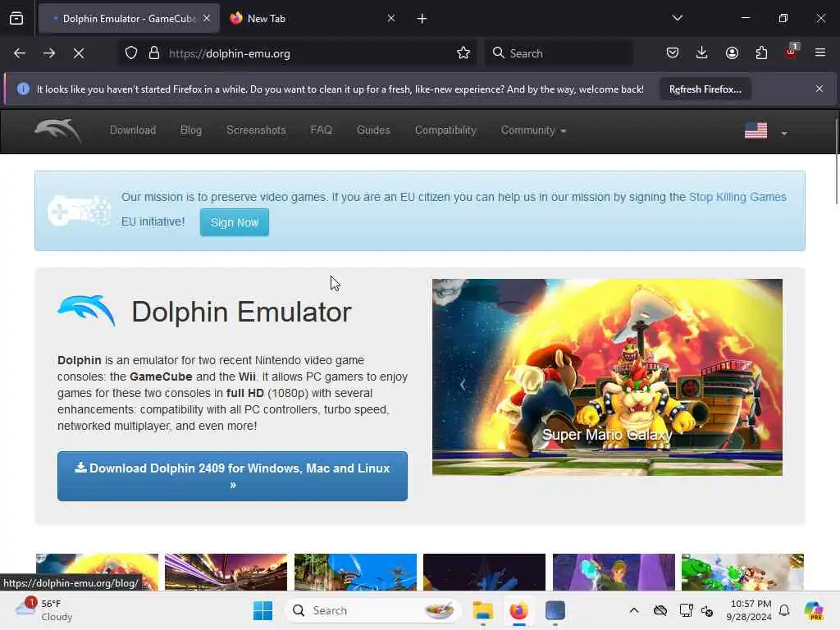Open the weather widget 56°F Cloudy
Image resolution: width=840 pixels, height=630 pixels.
tap(44, 610)
